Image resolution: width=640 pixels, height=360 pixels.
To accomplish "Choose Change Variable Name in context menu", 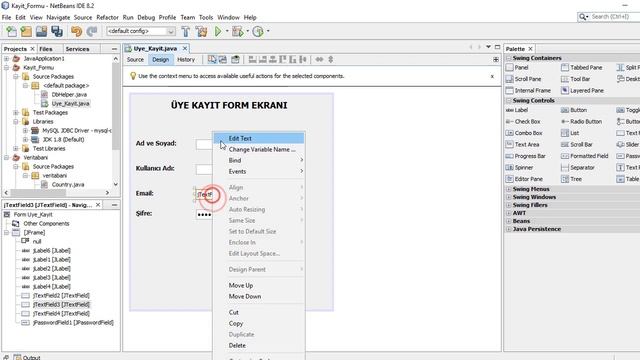I will pyautogui.click(x=259, y=149).
